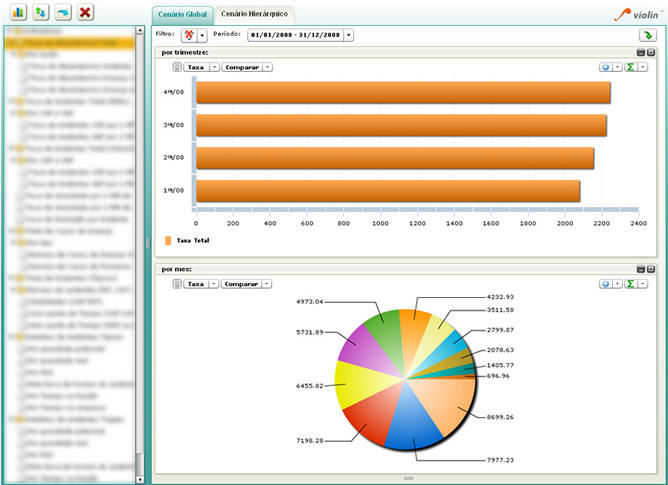Open the Taxa dropdown arrow in por trimestre
Viewport: 668px width, 485px height.
[x=215, y=67]
